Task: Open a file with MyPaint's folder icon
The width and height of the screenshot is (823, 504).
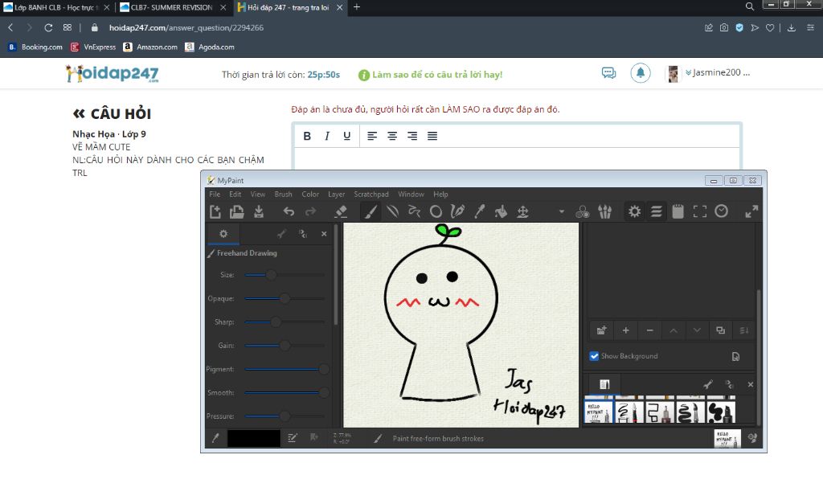Action: (x=237, y=211)
